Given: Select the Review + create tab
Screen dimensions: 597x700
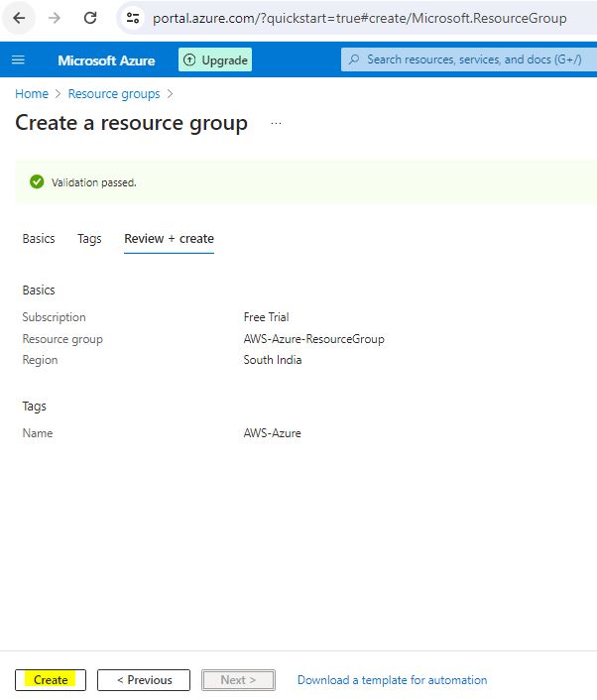Looking at the screenshot, I should (169, 239).
